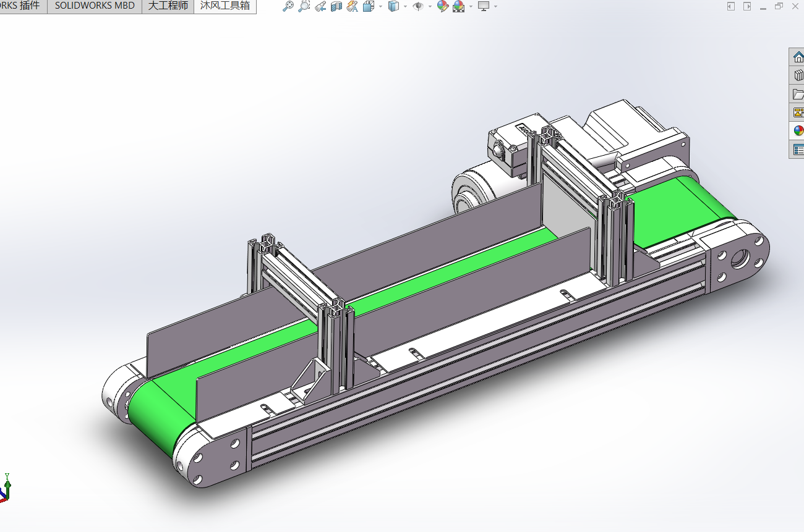Toggle the Section View tool
Viewport: 804px width, 532px height.
[336, 6]
